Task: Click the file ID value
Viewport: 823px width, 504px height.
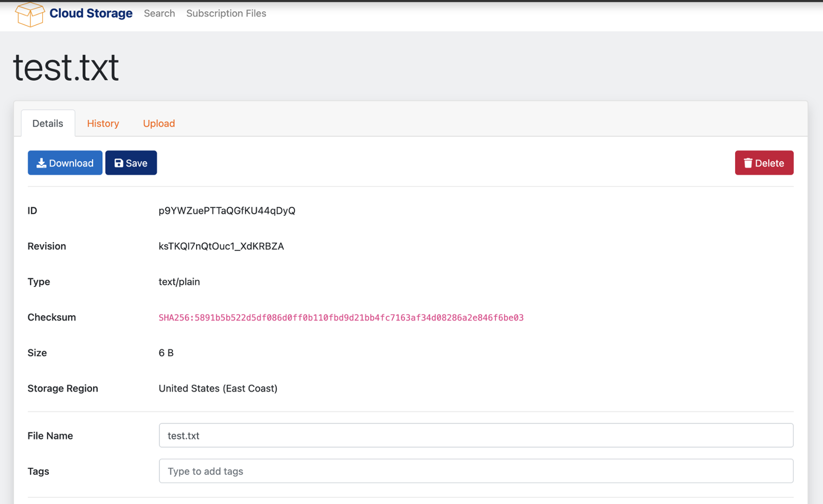Action: click(x=227, y=211)
